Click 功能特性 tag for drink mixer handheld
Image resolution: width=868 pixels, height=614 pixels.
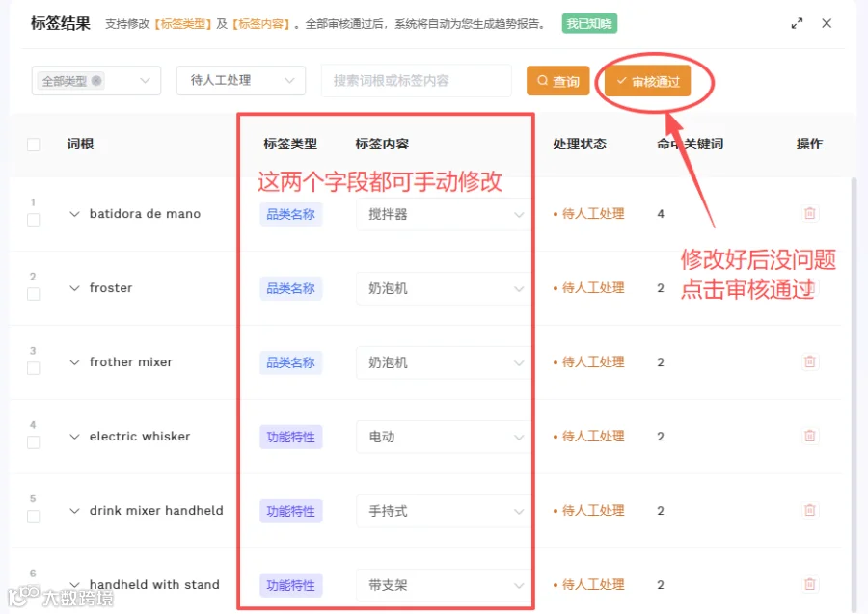(x=290, y=511)
